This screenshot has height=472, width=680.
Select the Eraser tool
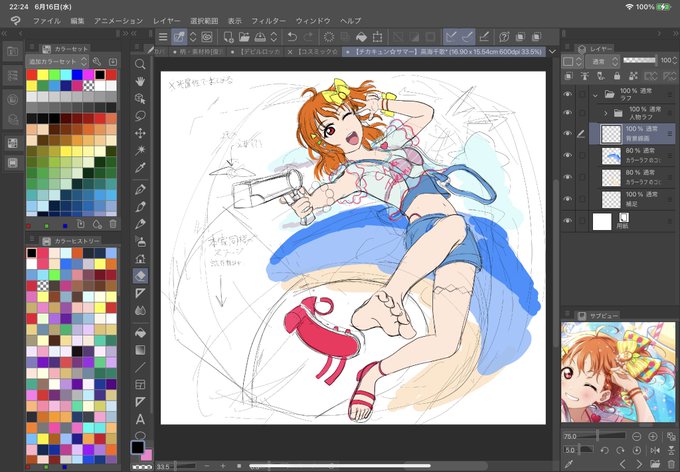tap(140, 276)
